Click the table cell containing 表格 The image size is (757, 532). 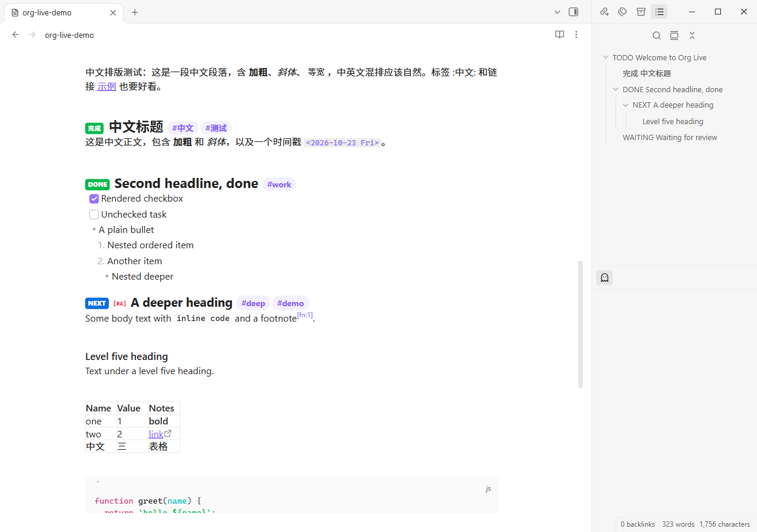pyautogui.click(x=164, y=446)
